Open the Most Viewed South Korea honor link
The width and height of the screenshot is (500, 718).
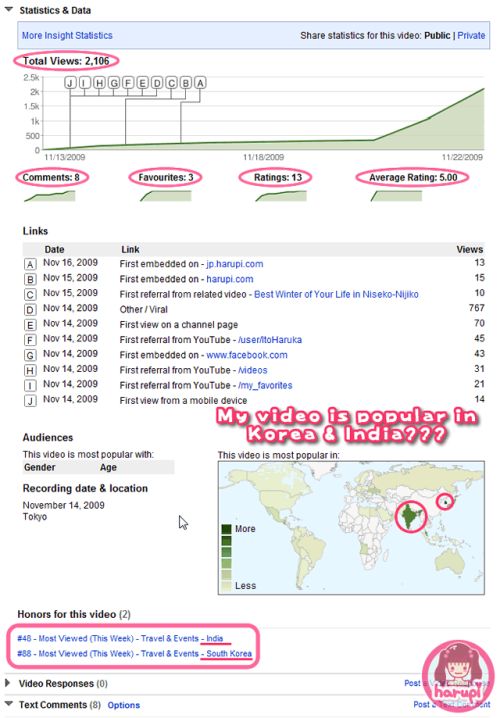click(134, 653)
